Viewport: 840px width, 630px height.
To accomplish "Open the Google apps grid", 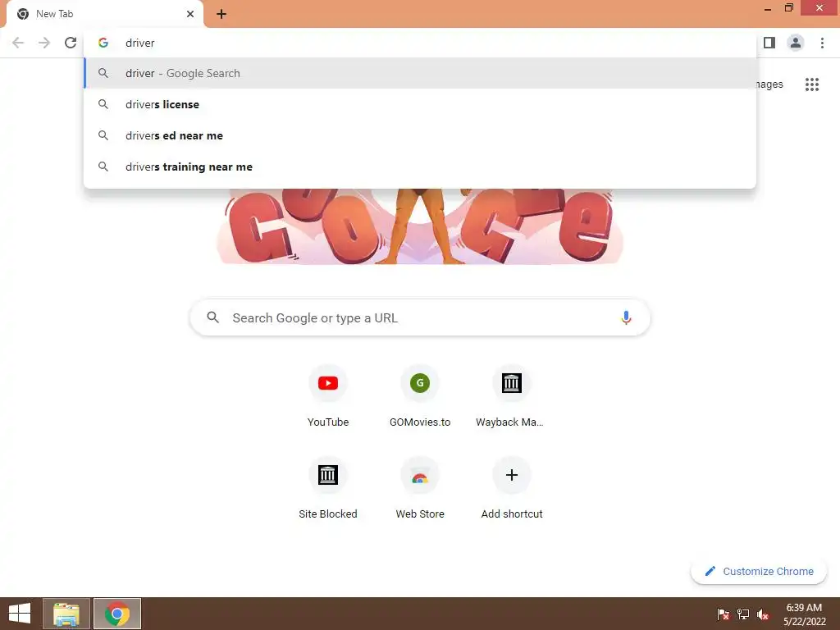I will (x=811, y=84).
